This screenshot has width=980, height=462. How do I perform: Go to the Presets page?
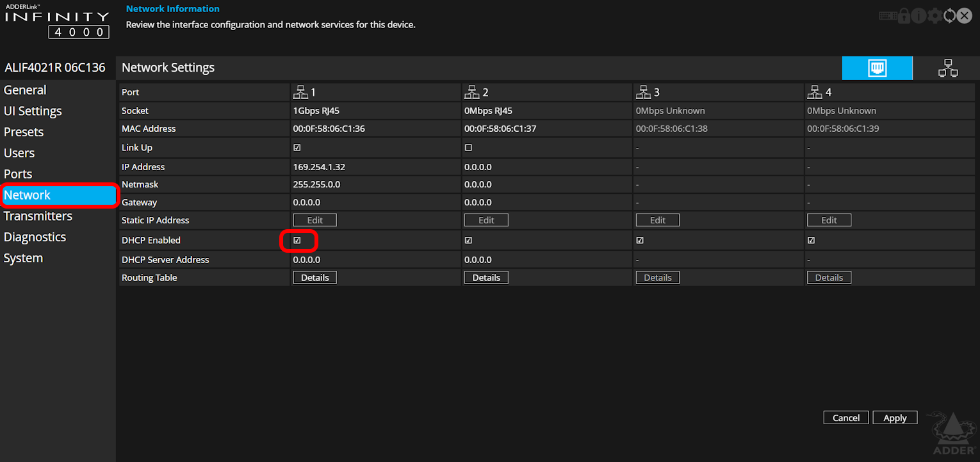pos(24,132)
